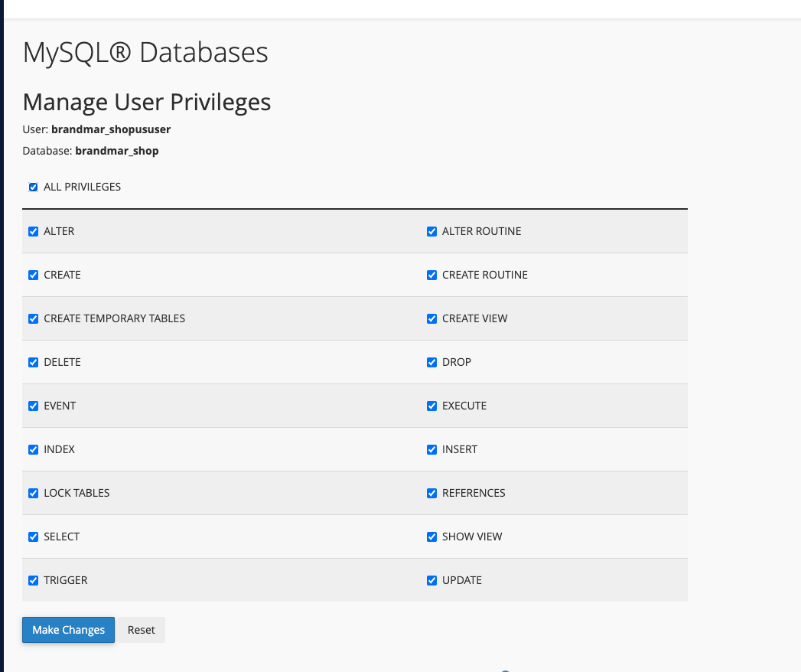Screen dimensions: 801x672
Task: Uncheck the REFERENCES privilege checkbox
Action: pos(431,493)
